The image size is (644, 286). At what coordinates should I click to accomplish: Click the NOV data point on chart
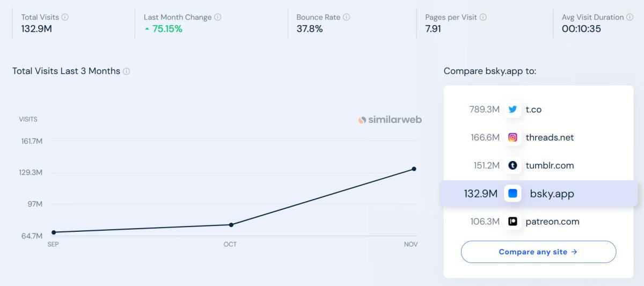(414, 169)
